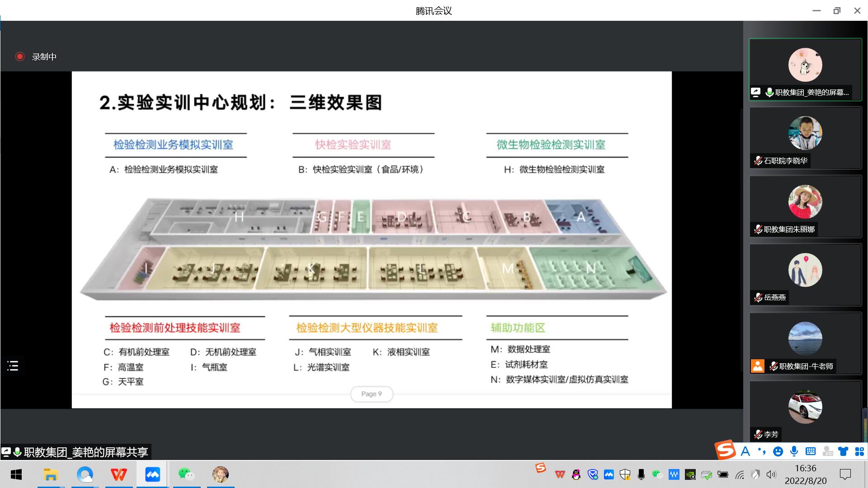Image resolution: width=868 pixels, height=488 pixels.
Task: Open Windows notification center panel
Action: (x=845, y=474)
